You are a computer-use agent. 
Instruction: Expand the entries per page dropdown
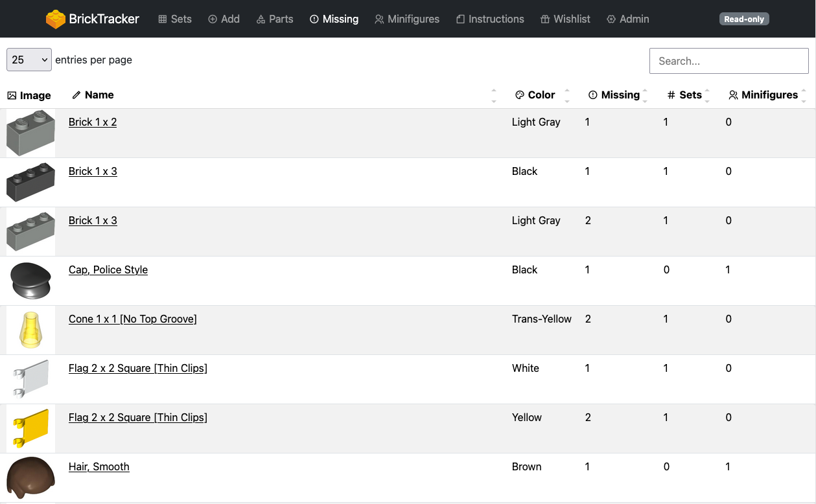click(29, 60)
